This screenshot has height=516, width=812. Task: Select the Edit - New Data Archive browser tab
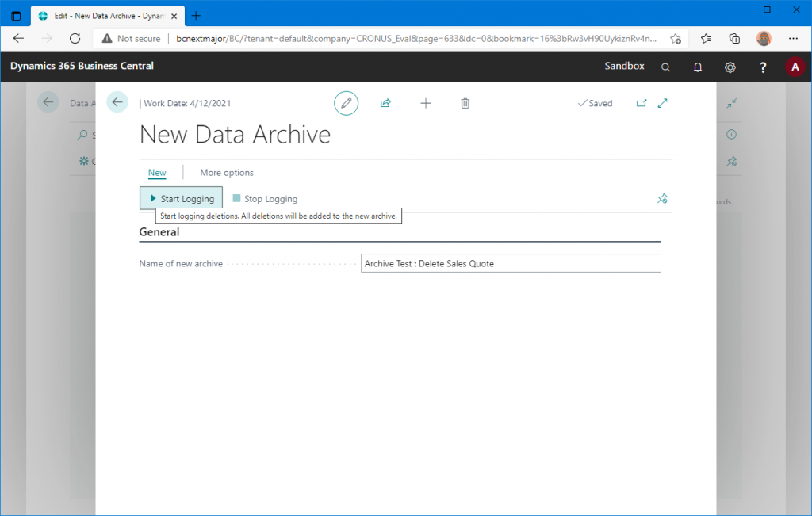pos(108,16)
